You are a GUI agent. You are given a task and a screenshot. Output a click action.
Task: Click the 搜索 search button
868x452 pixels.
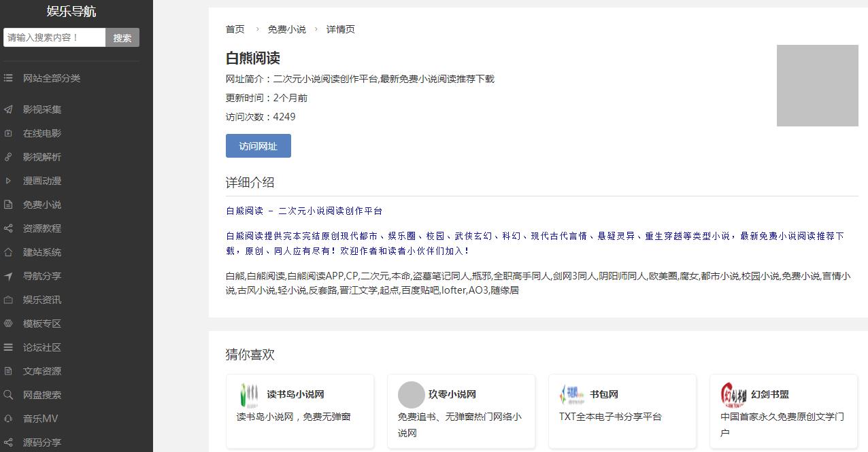[122, 38]
